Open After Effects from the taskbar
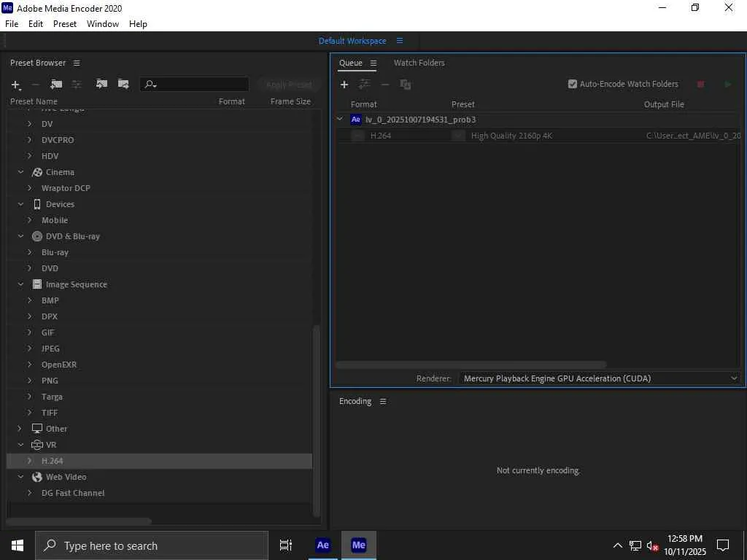The height and width of the screenshot is (560, 747). [x=323, y=545]
